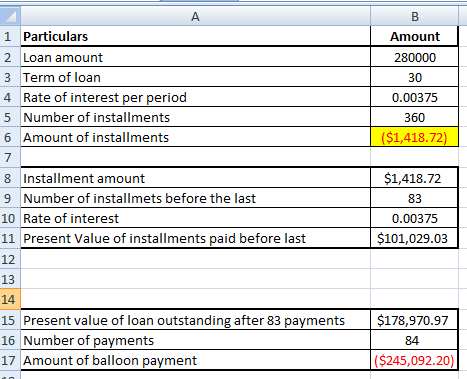Select empty cell A14

(x=195, y=299)
